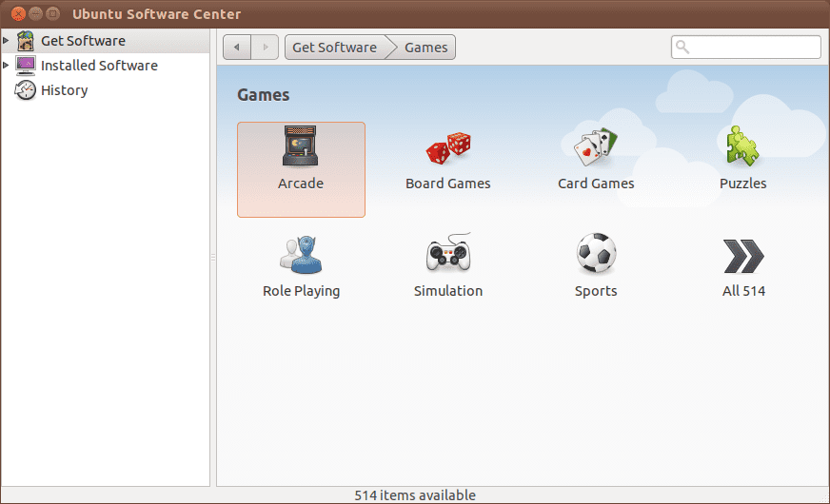This screenshot has width=830, height=504.
Task: Click the Get Software breadcrumb button
Action: pyautogui.click(x=334, y=48)
